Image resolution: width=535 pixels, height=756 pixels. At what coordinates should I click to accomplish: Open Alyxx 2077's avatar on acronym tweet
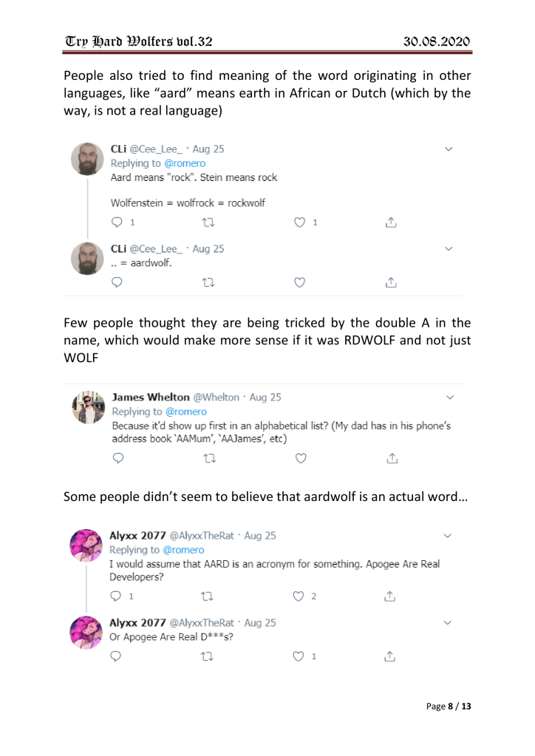pyautogui.click(x=89, y=547)
